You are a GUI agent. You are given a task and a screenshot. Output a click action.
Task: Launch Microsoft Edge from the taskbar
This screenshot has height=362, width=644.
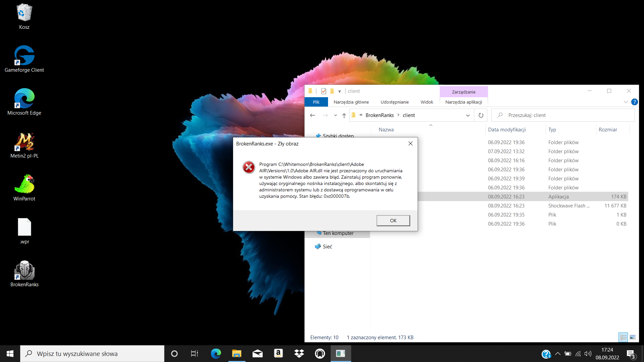coord(216,354)
